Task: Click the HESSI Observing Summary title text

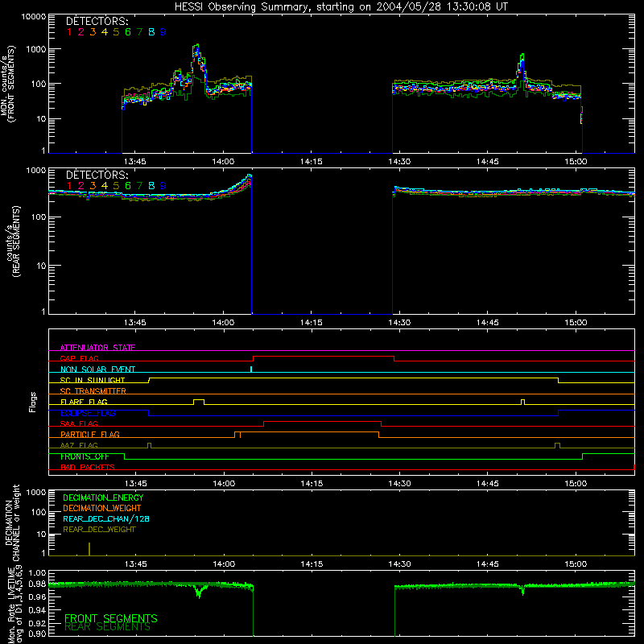Action: pyautogui.click(x=341, y=7)
